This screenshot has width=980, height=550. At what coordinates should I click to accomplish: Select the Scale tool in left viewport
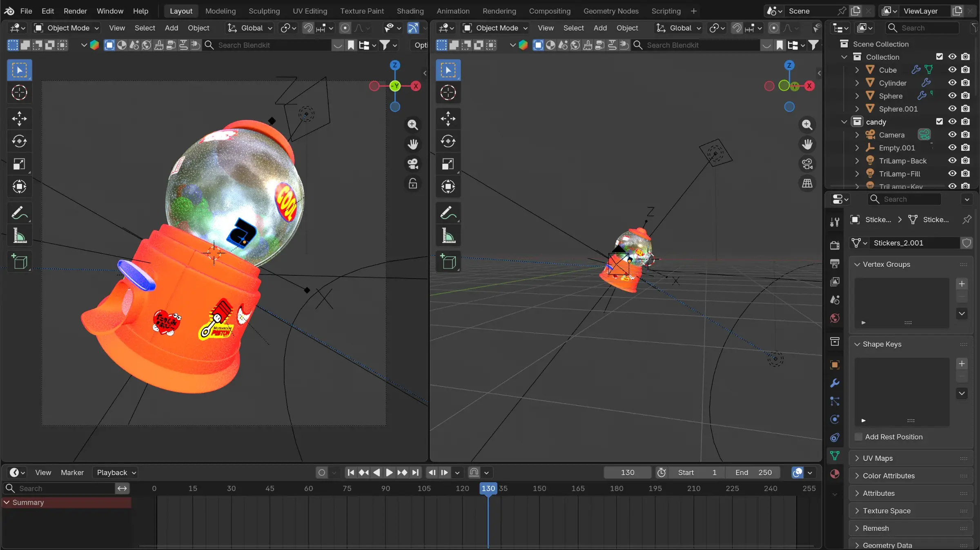pos(19,164)
